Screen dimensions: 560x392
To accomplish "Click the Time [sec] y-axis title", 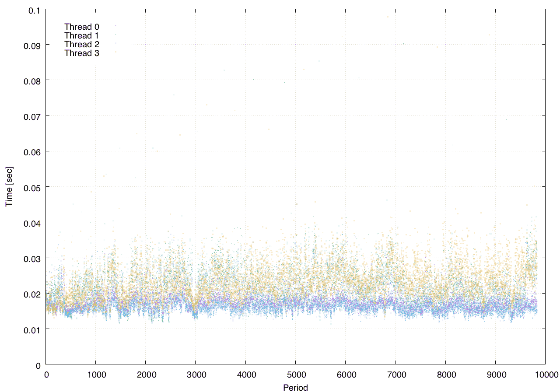I will pyautogui.click(x=9, y=187).
